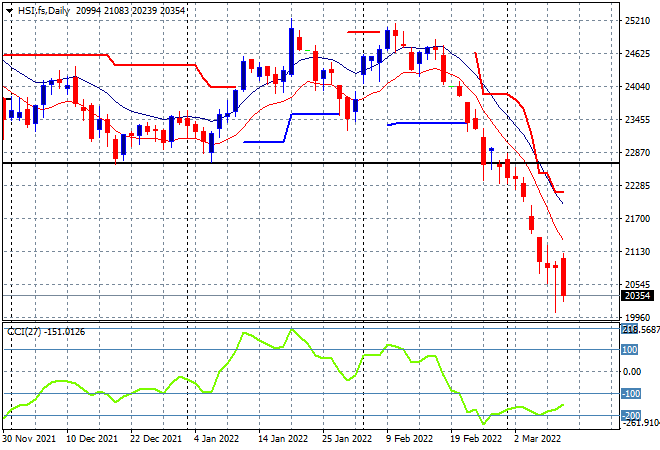This screenshot has width=660, height=450.
Task: Click the tall blue candle mid-January
Action: pyautogui.click(x=291, y=51)
